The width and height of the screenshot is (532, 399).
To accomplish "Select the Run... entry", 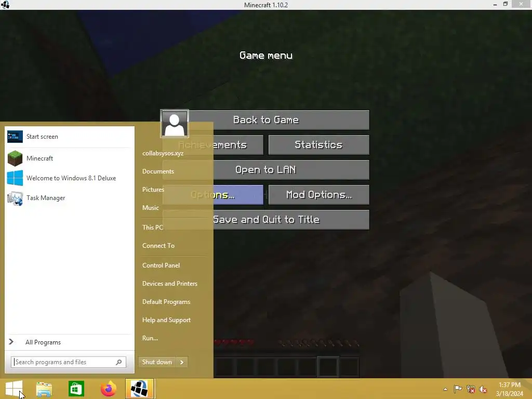I will (150, 338).
